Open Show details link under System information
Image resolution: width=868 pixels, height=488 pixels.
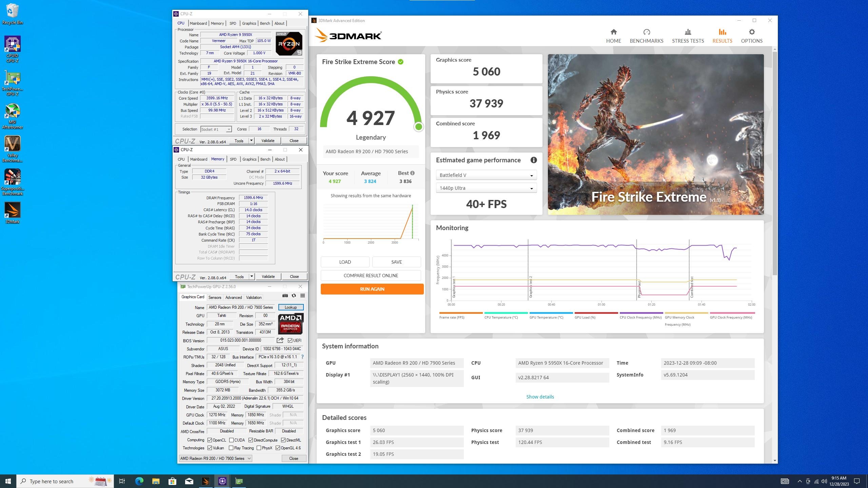pyautogui.click(x=540, y=396)
